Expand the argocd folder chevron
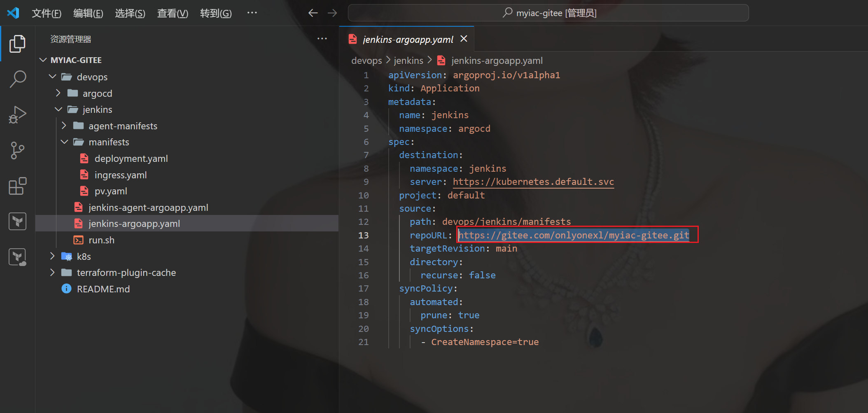Image resolution: width=868 pixels, height=413 pixels. point(58,93)
